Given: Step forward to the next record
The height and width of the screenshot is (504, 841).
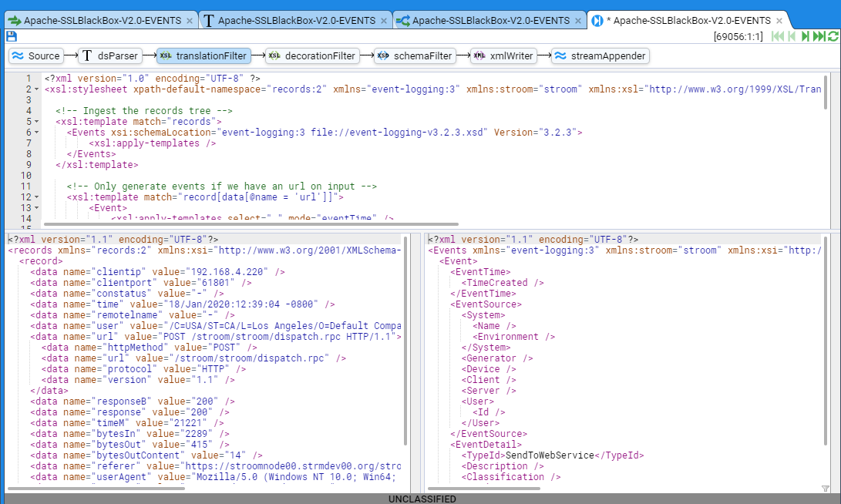Looking at the screenshot, I should click(x=806, y=36).
